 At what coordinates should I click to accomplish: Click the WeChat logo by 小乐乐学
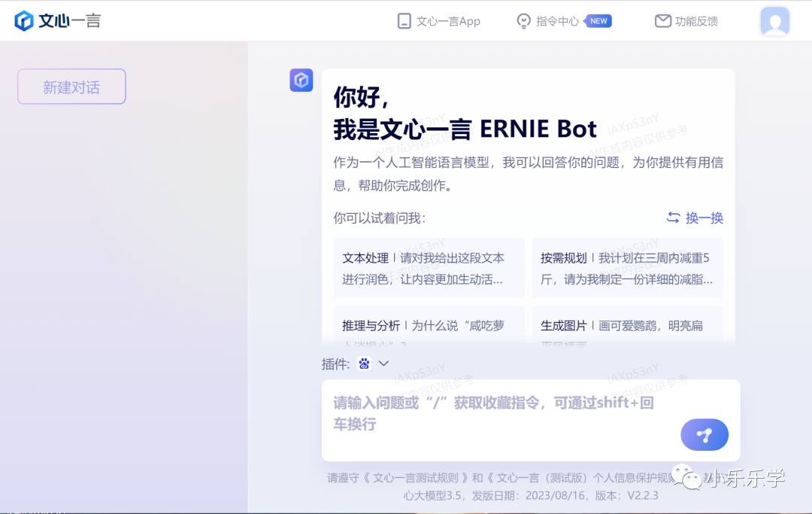coord(685,476)
